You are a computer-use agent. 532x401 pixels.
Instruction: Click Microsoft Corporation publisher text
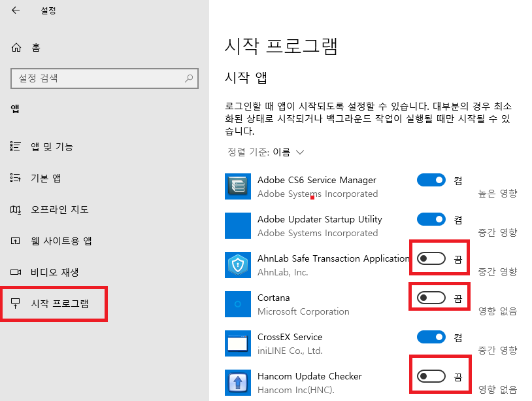point(303,311)
